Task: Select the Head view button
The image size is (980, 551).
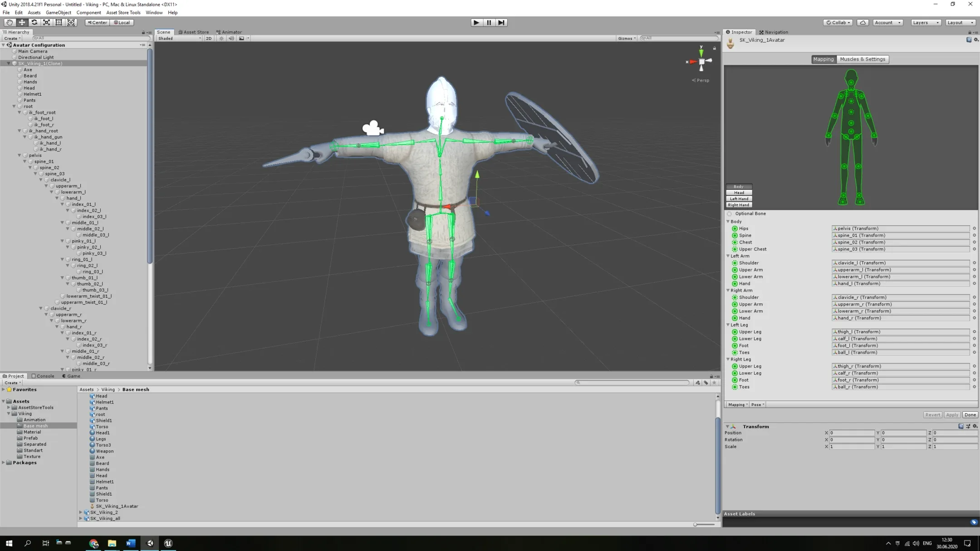Action: pyautogui.click(x=739, y=193)
